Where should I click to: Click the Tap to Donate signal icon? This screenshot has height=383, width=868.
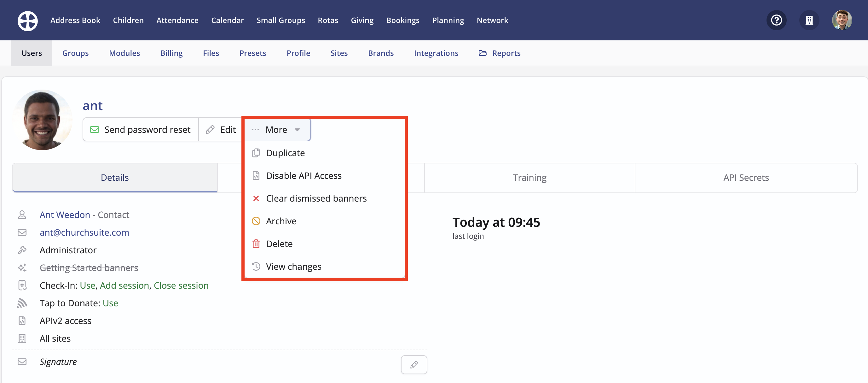click(22, 303)
